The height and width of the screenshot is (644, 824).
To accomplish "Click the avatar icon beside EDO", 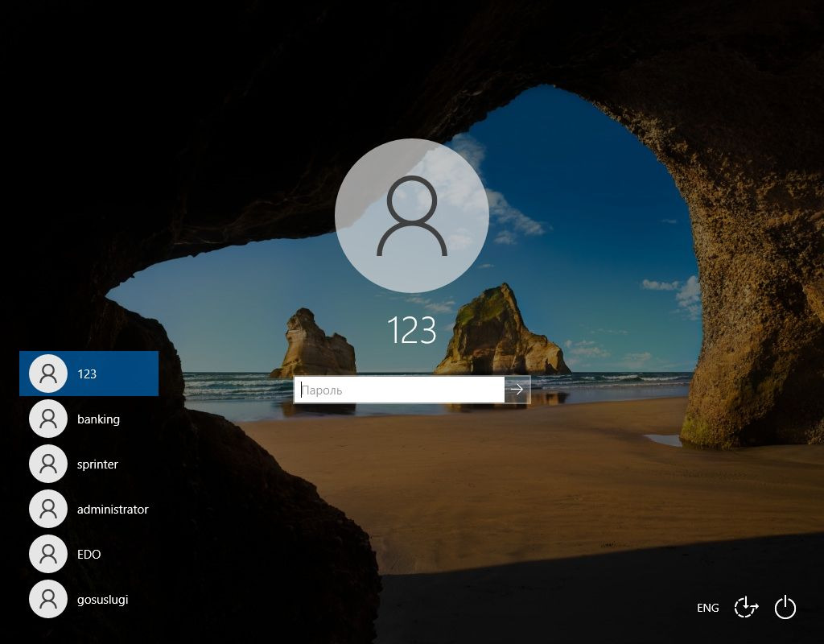I will click(x=47, y=554).
